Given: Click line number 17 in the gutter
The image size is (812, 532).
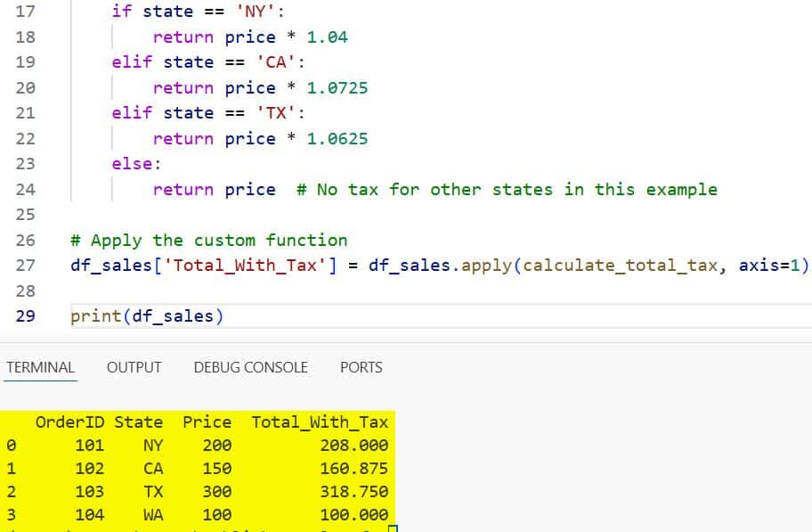Looking at the screenshot, I should [x=27, y=12].
